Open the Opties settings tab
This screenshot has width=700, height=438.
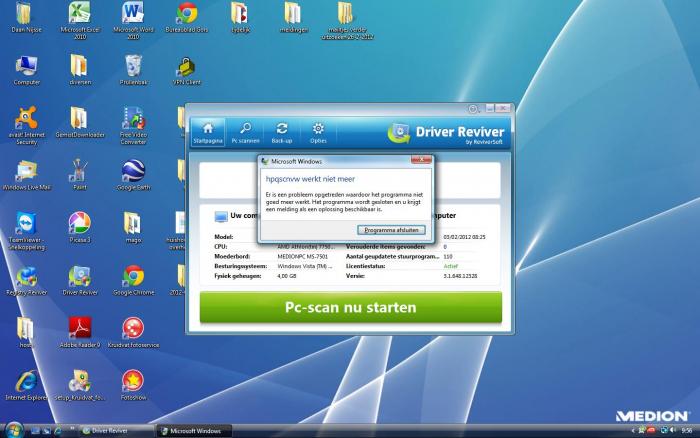[x=318, y=133]
